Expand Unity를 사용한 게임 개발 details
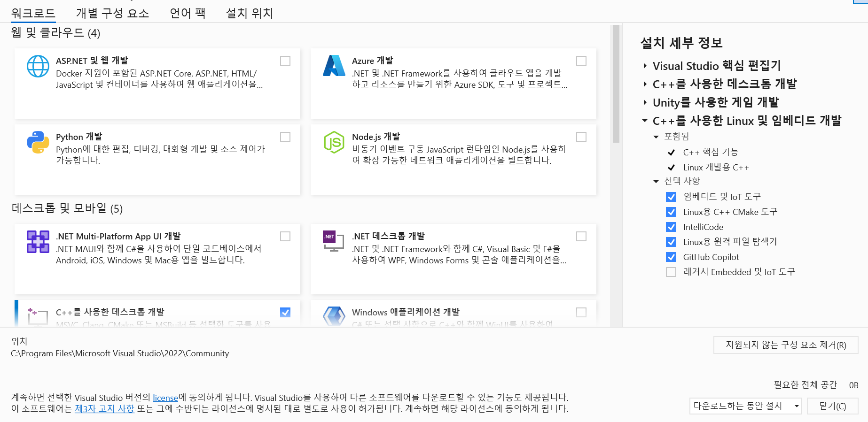This screenshot has height=422, width=868. [x=645, y=103]
